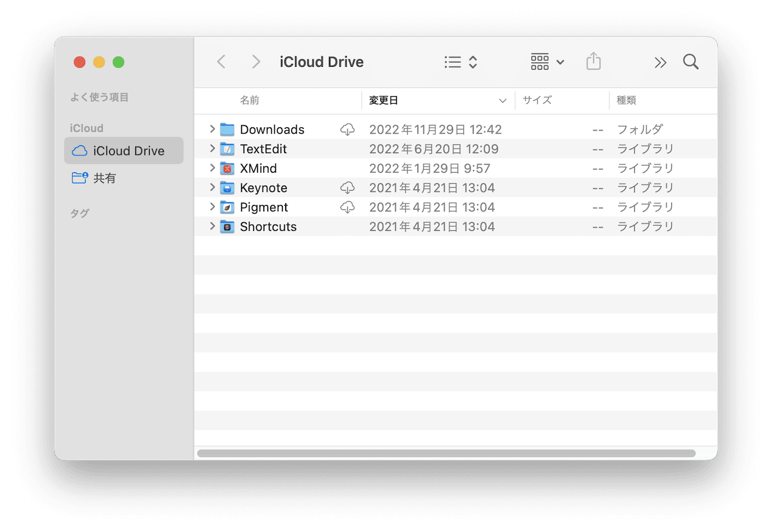Image resolution: width=772 pixels, height=532 pixels.
Task: Select the Pigment name text
Action: (x=264, y=207)
